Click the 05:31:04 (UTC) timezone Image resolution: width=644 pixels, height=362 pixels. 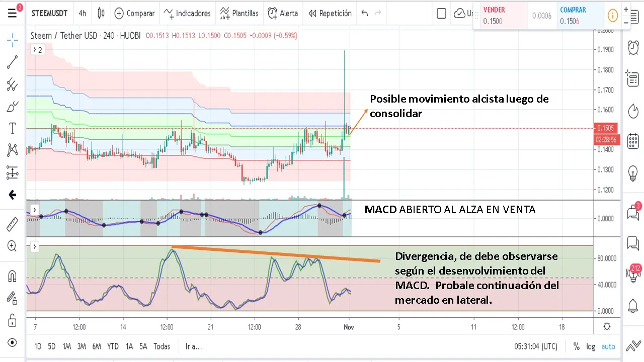tap(536, 346)
